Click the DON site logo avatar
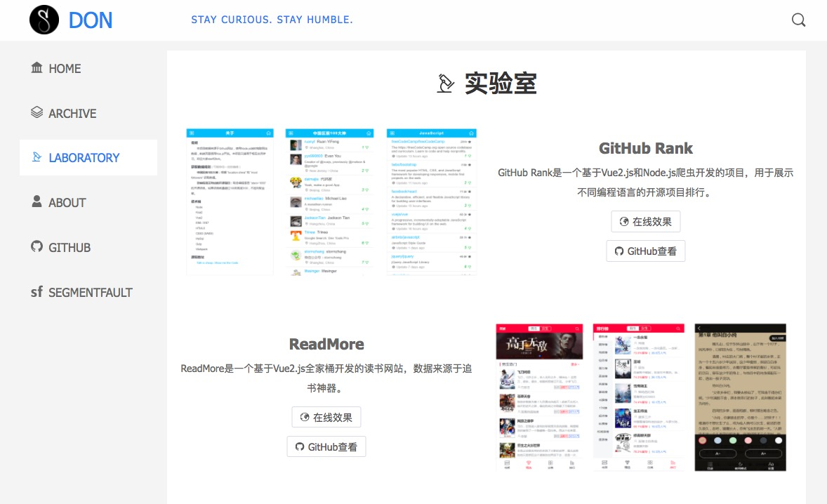Image resolution: width=827 pixels, height=504 pixels. (x=44, y=20)
